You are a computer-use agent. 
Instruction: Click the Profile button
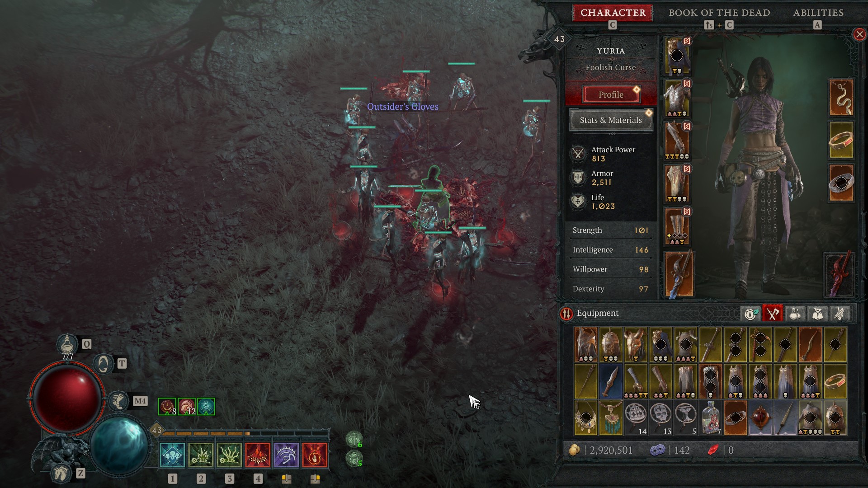pos(609,94)
